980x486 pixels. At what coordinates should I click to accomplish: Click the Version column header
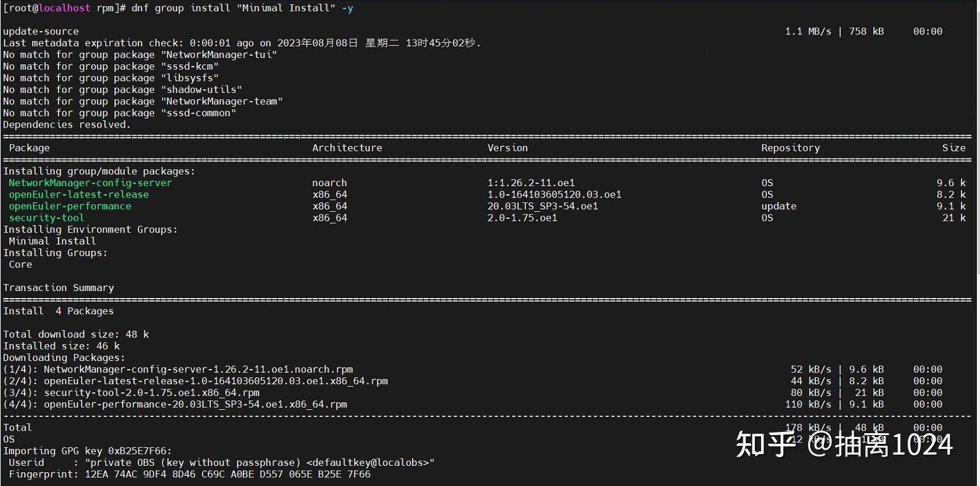click(508, 148)
